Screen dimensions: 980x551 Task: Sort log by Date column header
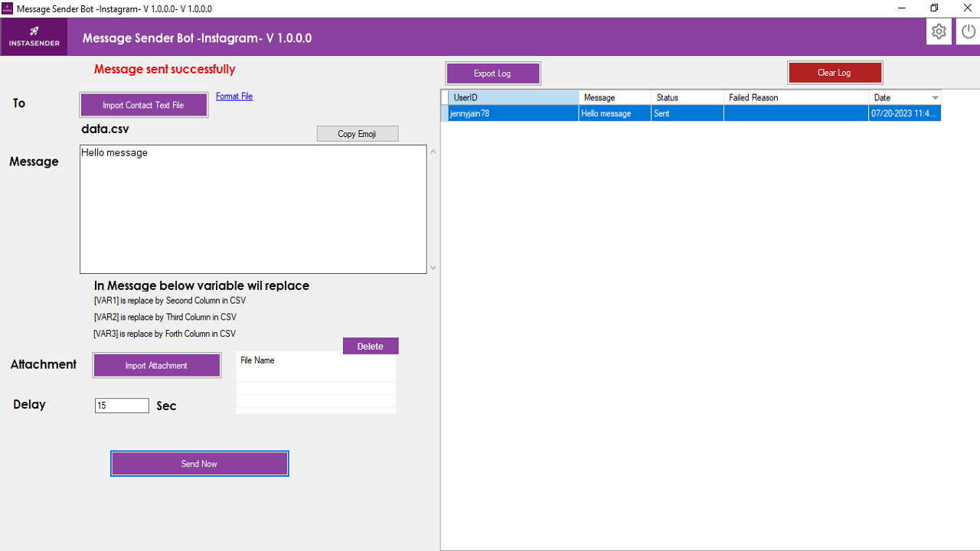(x=904, y=97)
